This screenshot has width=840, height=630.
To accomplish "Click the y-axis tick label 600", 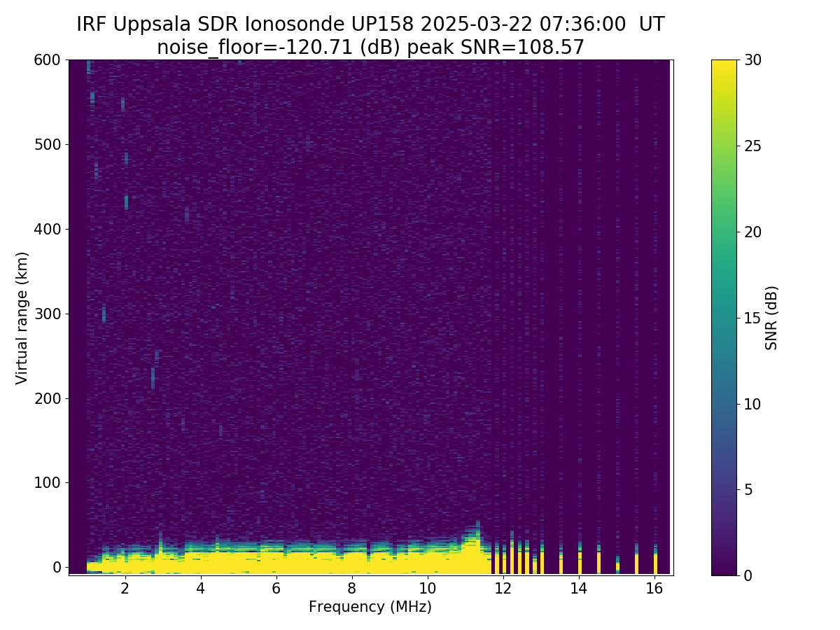I will tap(48, 60).
